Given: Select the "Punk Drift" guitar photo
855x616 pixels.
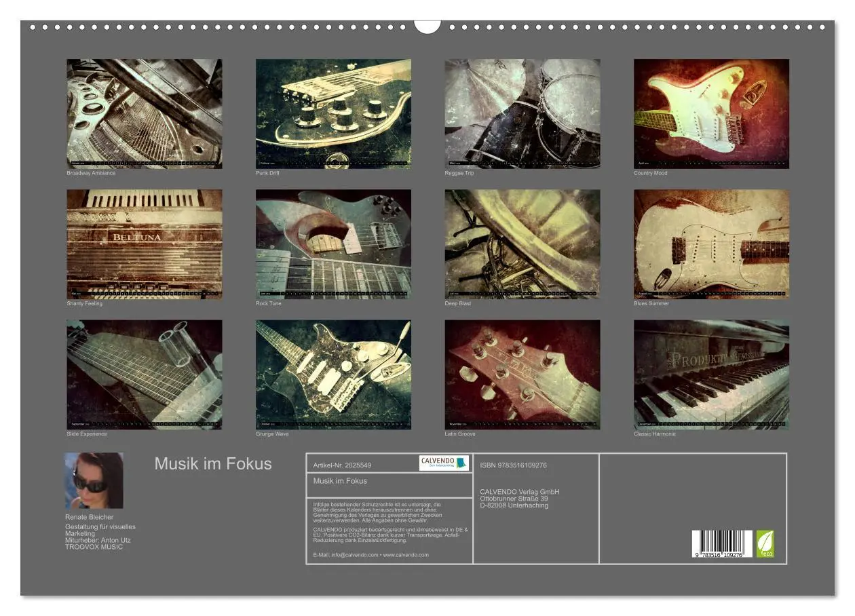Looking at the screenshot, I should 334,114.
